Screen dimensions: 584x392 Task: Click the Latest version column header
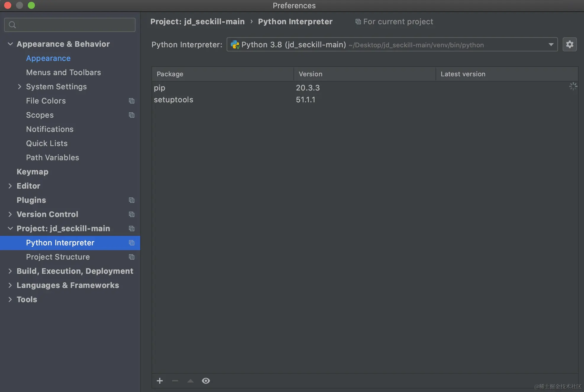click(x=463, y=74)
